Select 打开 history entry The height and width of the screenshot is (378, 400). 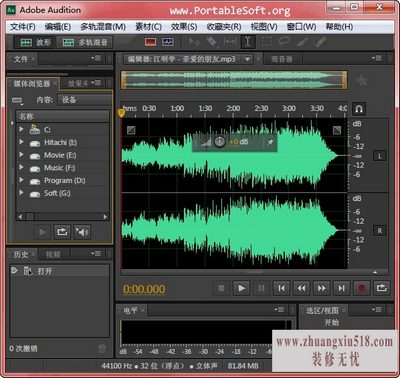60,271
